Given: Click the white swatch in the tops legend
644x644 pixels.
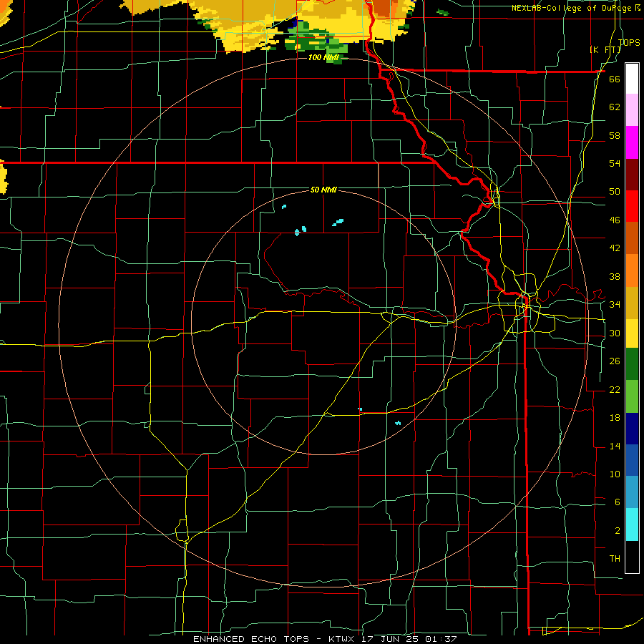Looking at the screenshot, I should point(632,79).
